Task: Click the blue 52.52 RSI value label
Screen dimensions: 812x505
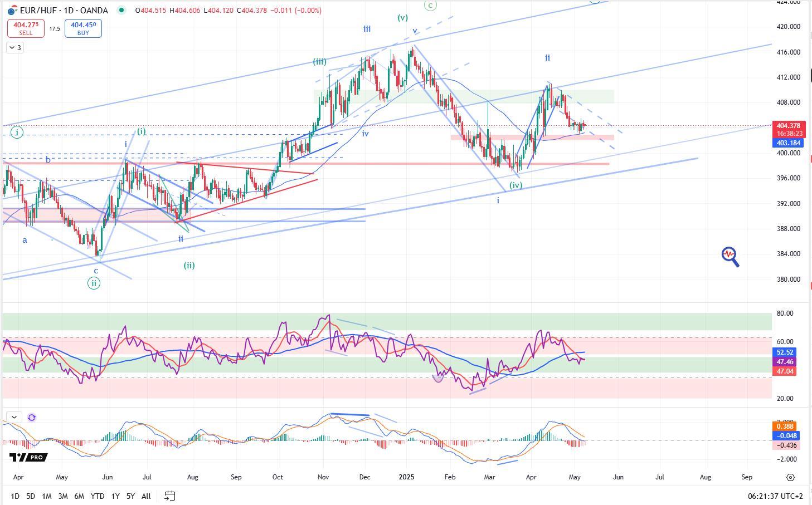Action: pyautogui.click(x=785, y=352)
